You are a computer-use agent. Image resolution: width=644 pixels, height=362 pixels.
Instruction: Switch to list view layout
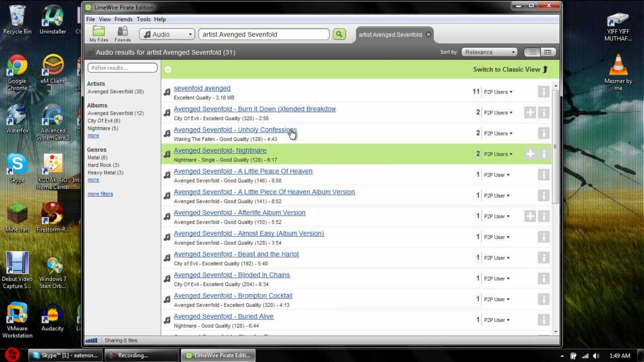coord(532,52)
